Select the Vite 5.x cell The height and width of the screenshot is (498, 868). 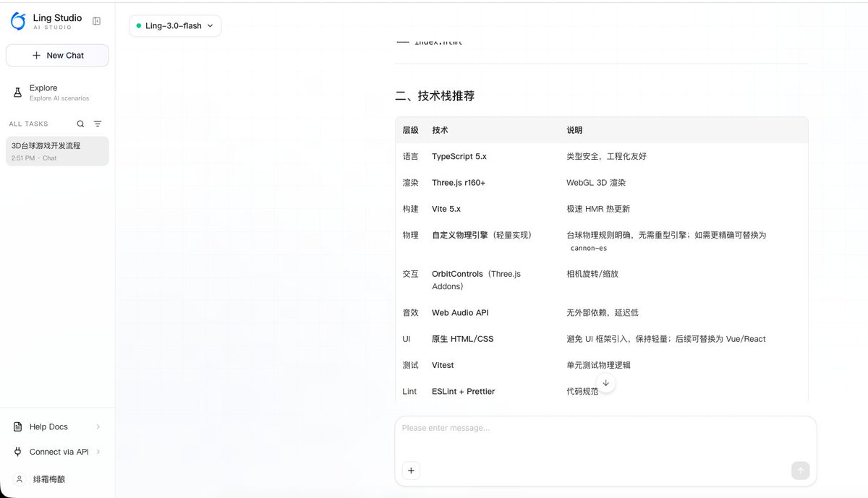pyautogui.click(x=446, y=209)
